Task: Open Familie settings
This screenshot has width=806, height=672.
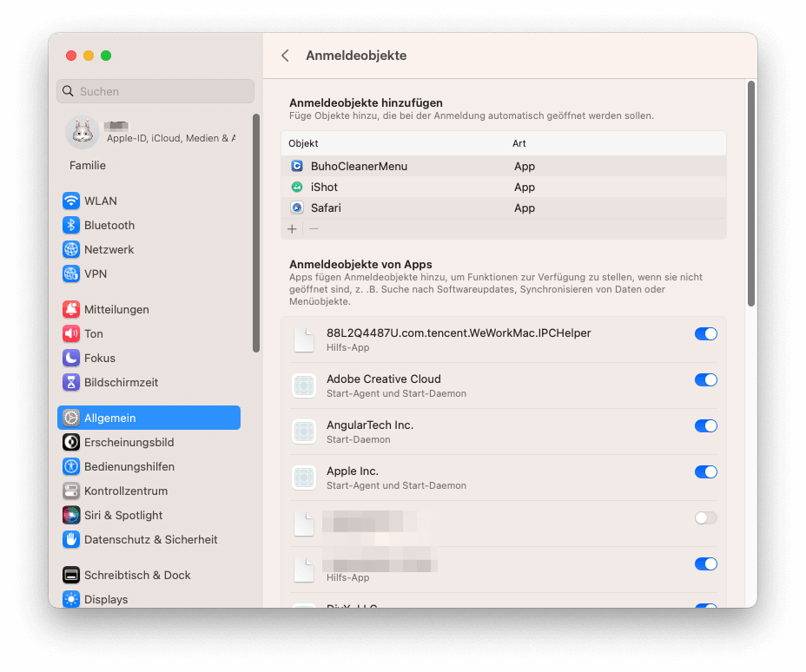Action: coord(88,166)
